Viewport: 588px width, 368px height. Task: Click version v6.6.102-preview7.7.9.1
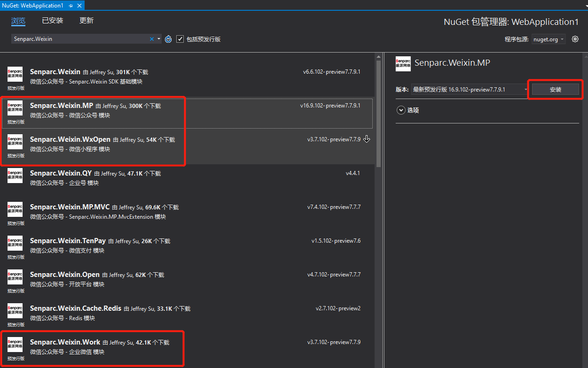point(332,72)
